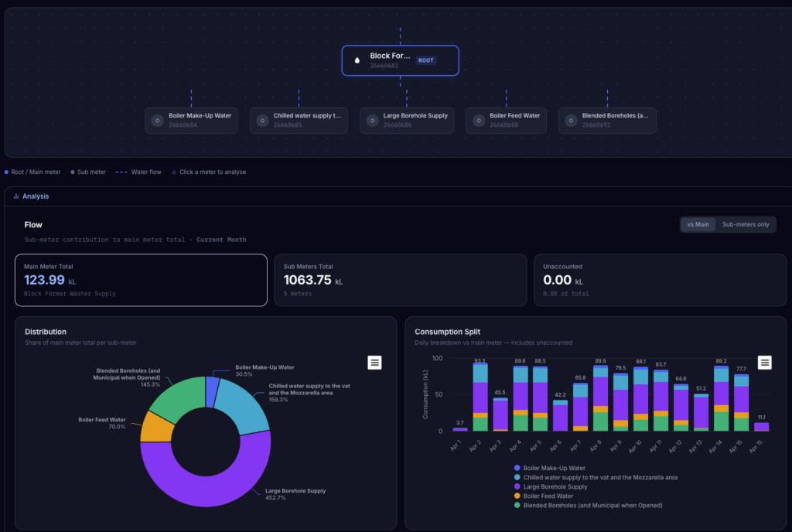Open the Blended Boreholes 26660692 node
The image size is (792, 532).
click(x=607, y=121)
